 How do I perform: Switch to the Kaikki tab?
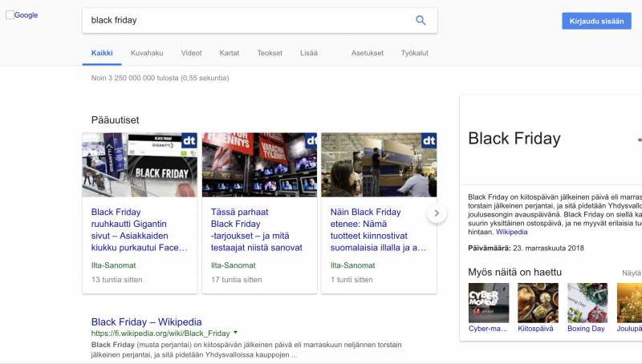pyautogui.click(x=102, y=53)
